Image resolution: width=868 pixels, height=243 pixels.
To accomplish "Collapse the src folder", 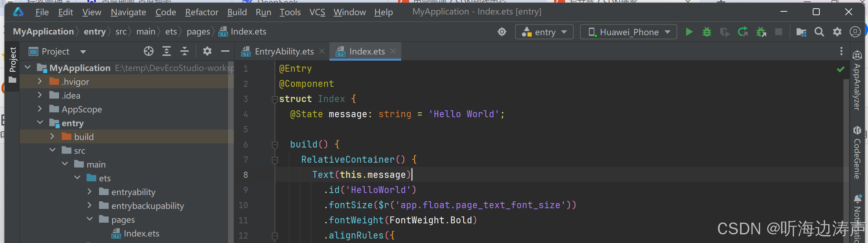I will coord(52,150).
